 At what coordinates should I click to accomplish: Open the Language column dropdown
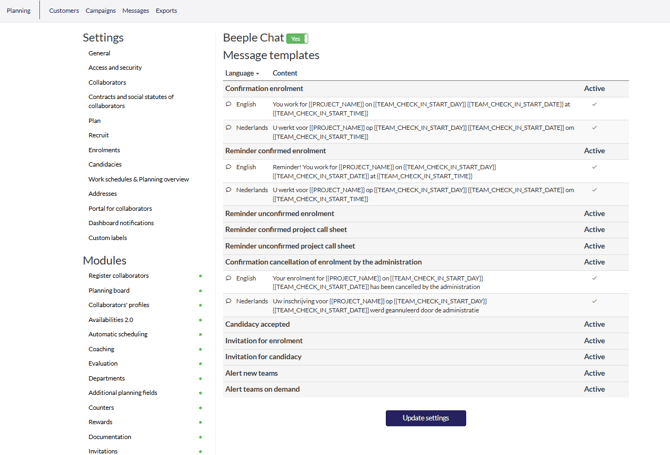[x=242, y=73]
